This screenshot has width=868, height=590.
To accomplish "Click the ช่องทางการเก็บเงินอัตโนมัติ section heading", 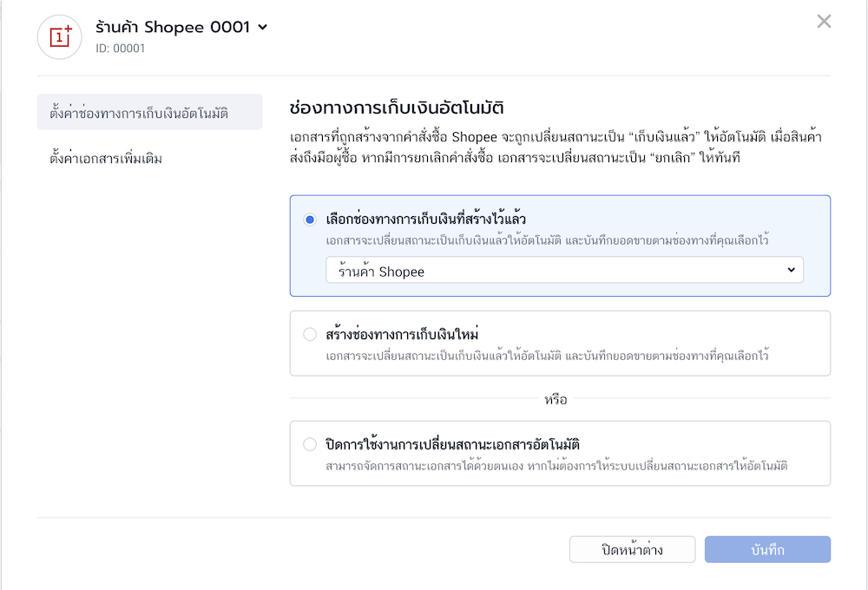I will pos(397,108).
